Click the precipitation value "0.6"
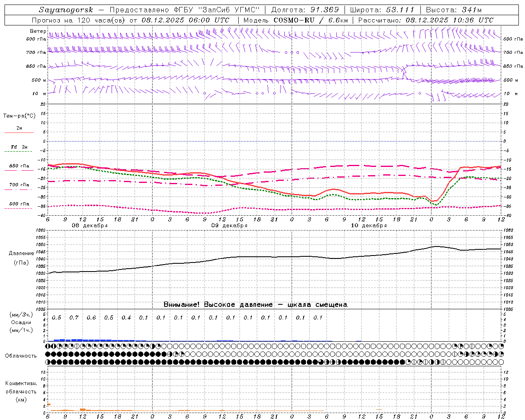Screen dimensions: 525x420 pos(91,318)
